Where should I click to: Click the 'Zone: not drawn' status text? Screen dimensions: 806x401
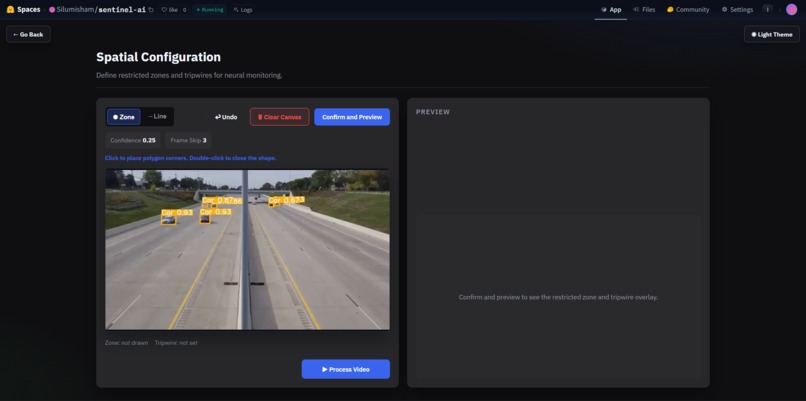click(126, 343)
